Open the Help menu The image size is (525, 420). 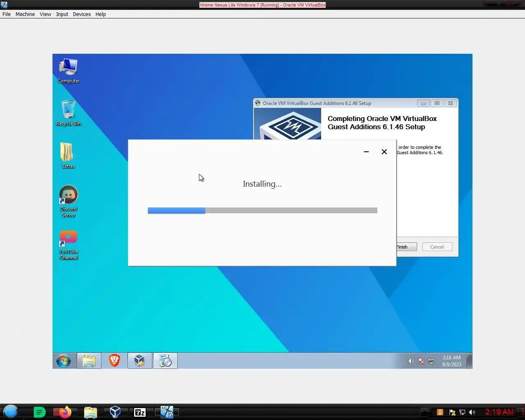click(x=100, y=14)
